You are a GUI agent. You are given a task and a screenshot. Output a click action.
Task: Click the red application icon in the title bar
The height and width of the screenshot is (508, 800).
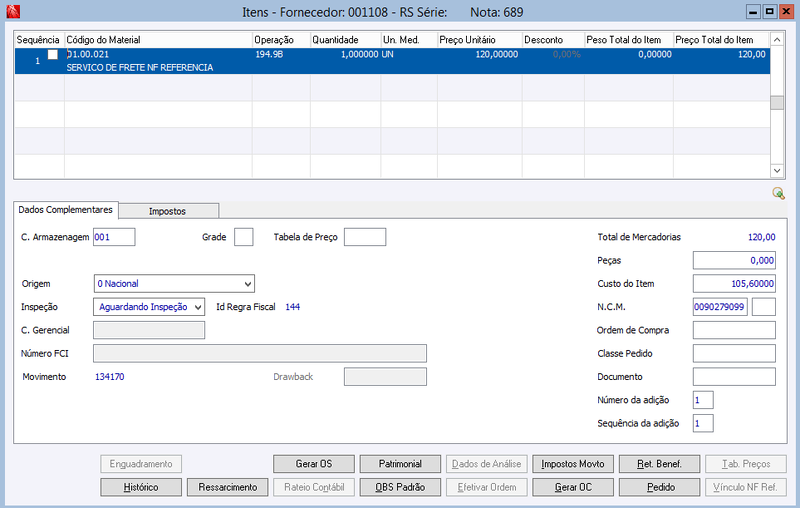coord(13,11)
